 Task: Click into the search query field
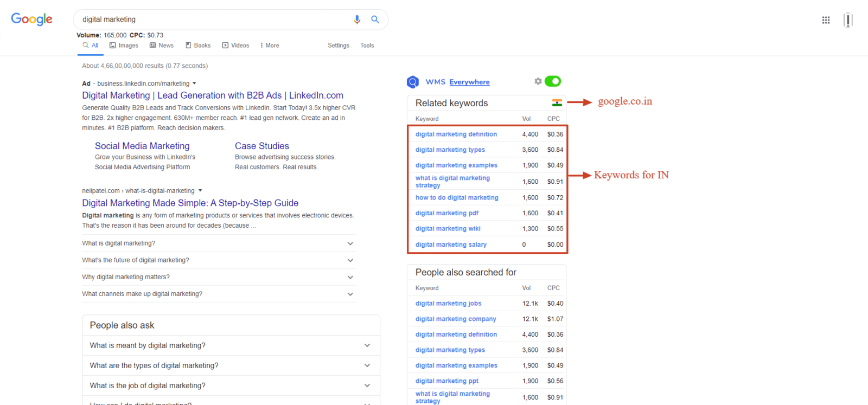tap(212, 20)
